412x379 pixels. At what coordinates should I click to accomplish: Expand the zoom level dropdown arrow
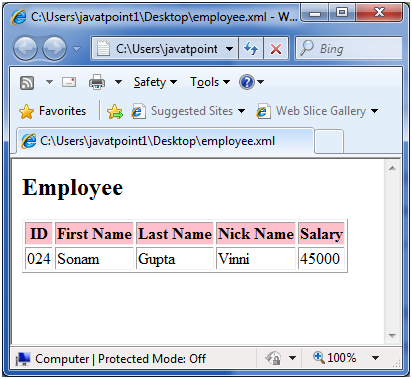375,358
